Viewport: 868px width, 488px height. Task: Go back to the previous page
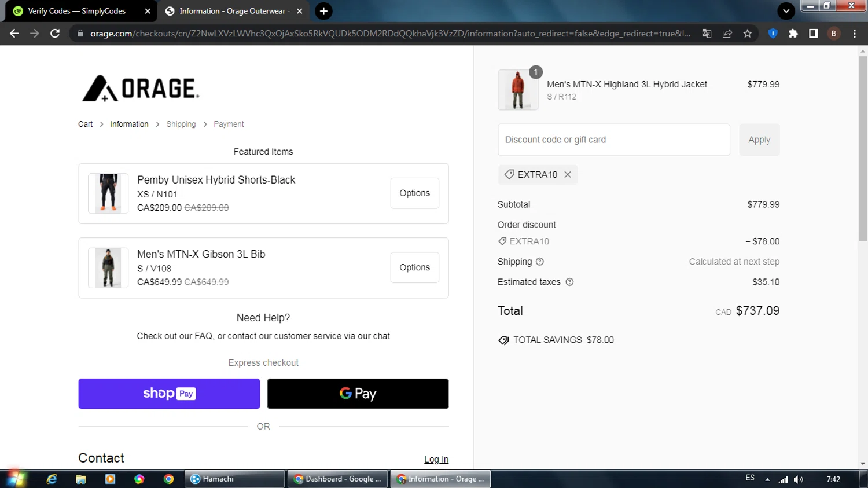pos(14,34)
